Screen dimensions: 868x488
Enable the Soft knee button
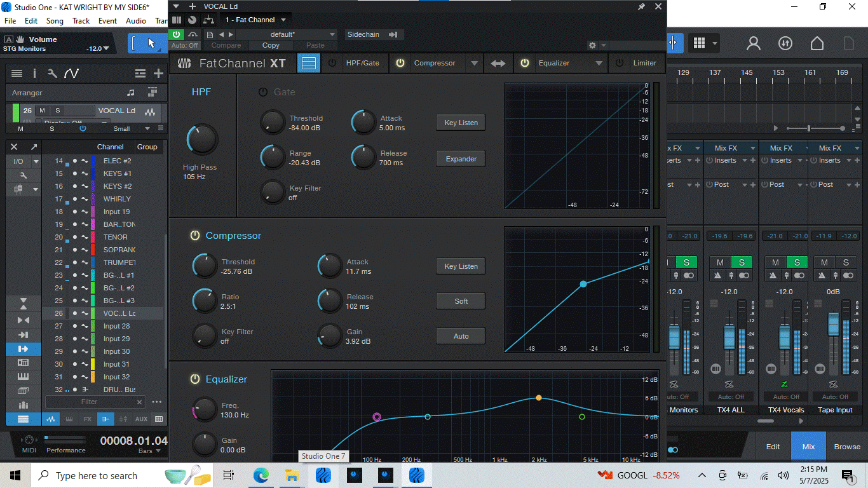[x=461, y=301]
